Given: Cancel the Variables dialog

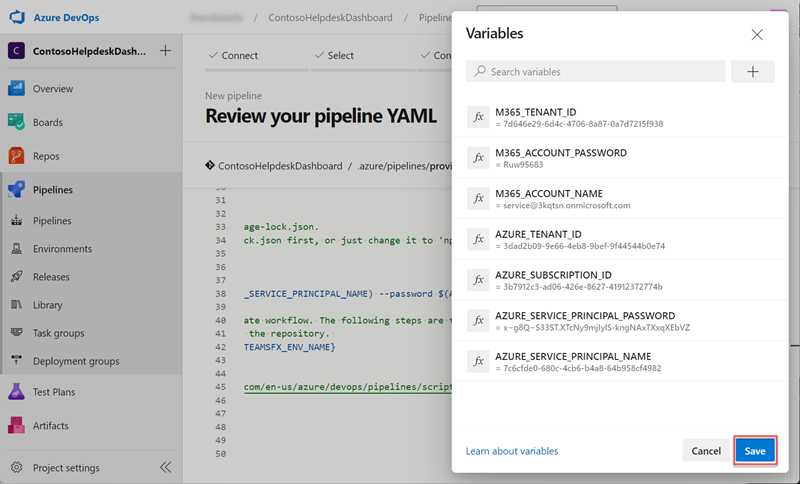Looking at the screenshot, I should click(706, 451).
